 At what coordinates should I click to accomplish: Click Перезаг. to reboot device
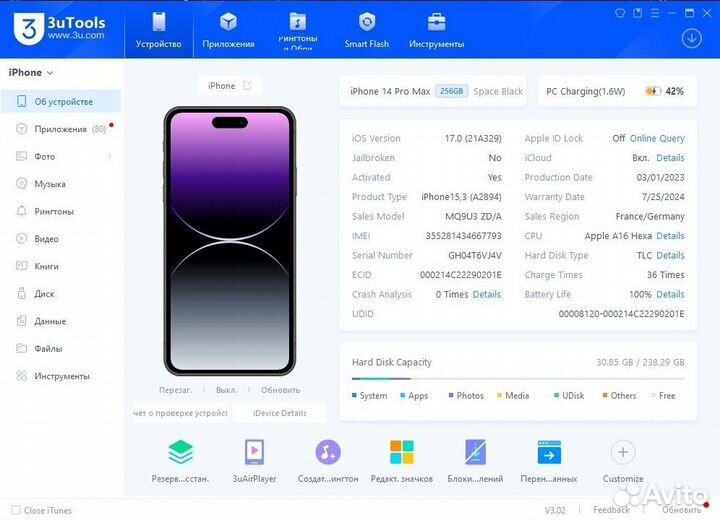click(175, 390)
